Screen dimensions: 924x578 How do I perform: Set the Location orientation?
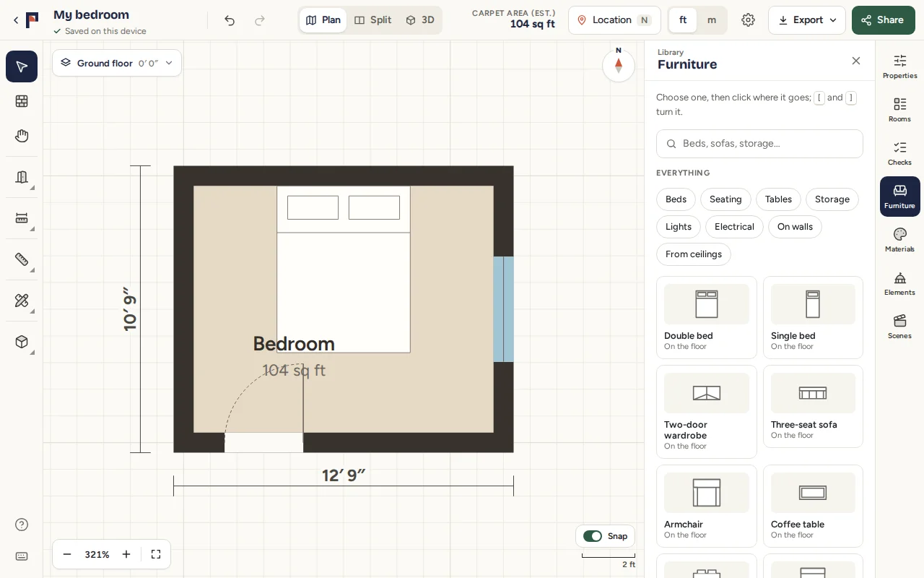coord(614,20)
